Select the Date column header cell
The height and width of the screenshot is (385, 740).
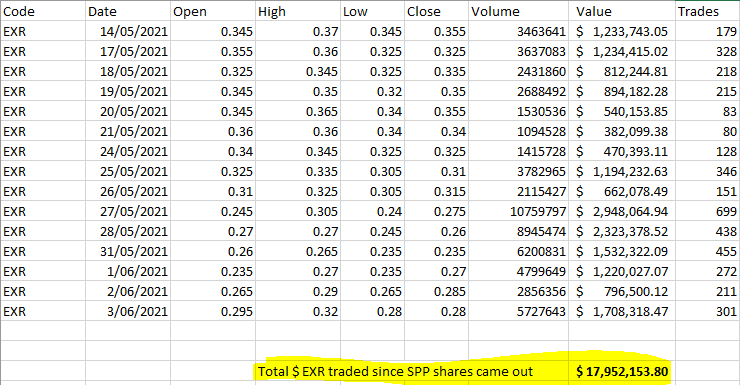pos(128,11)
